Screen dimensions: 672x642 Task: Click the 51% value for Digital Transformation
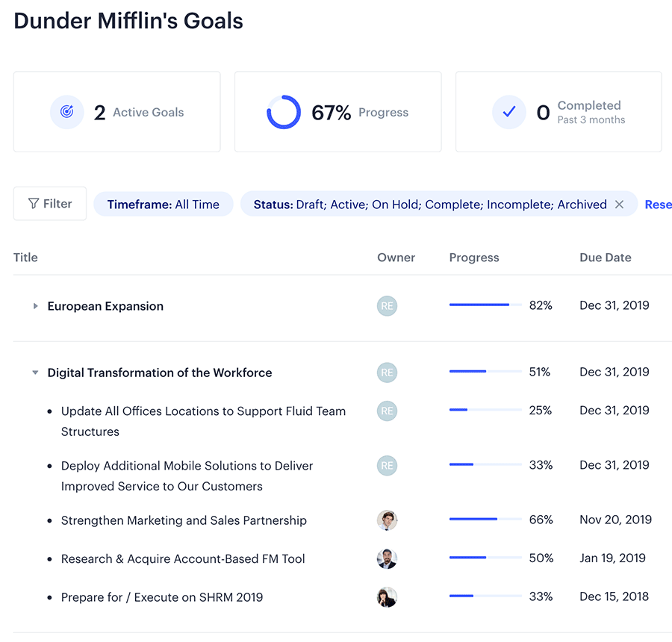[x=540, y=372]
